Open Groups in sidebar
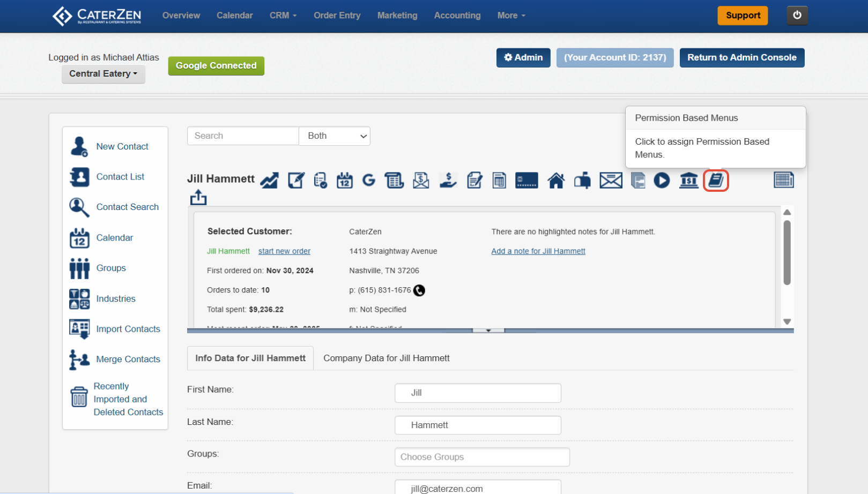868x494 pixels. (111, 268)
